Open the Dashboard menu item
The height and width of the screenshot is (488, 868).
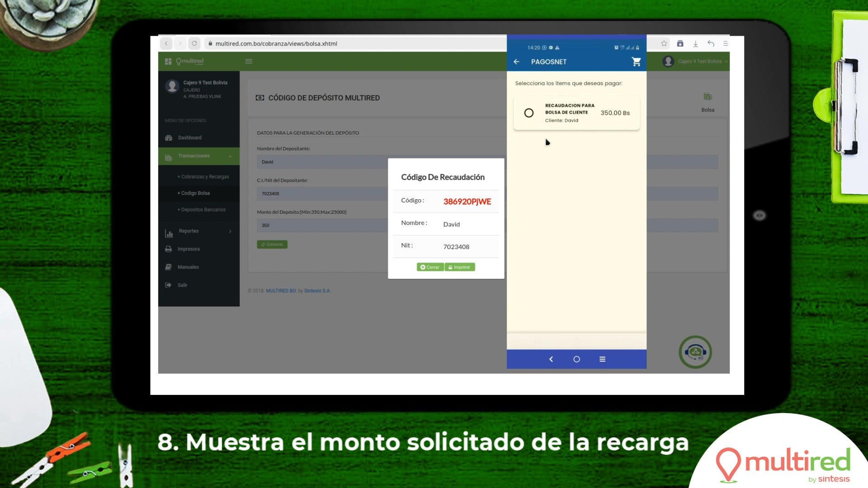[199, 138]
